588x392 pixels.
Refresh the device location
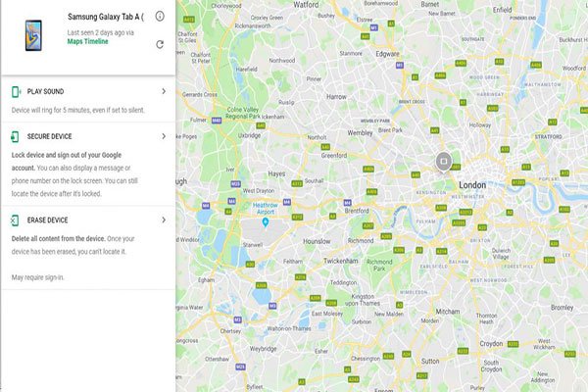click(160, 44)
